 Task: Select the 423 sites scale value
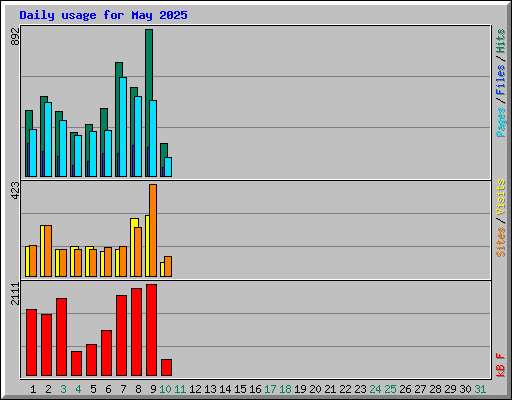point(15,190)
